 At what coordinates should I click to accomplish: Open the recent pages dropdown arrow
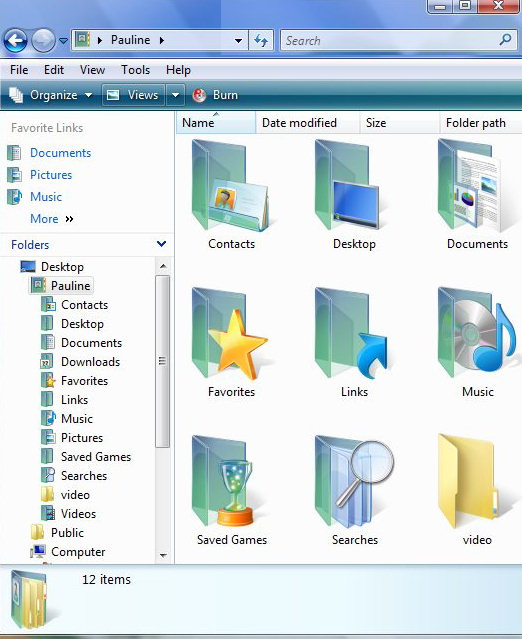64,41
